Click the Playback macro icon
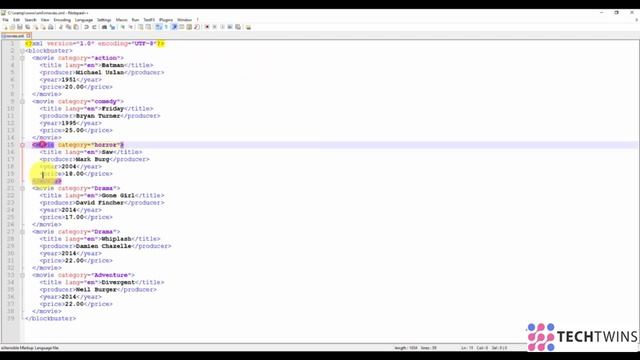640x360 pixels. click(x=222, y=27)
